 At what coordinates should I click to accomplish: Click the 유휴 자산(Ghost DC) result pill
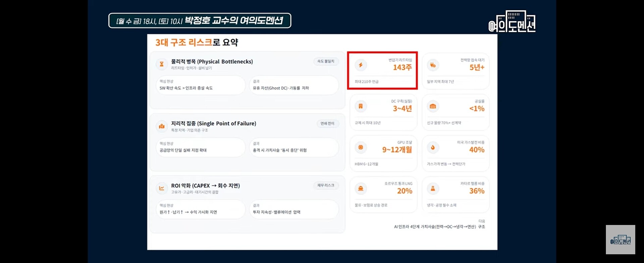[294, 85]
